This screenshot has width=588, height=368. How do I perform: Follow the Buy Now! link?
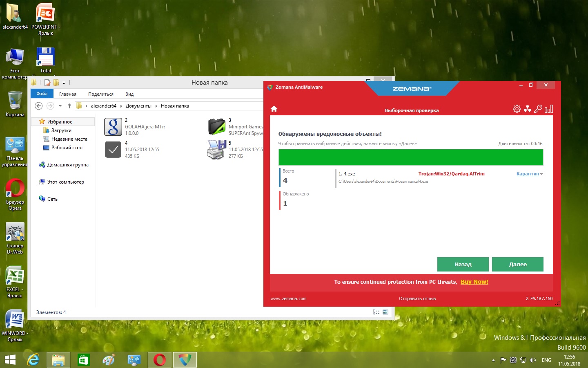click(474, 282)
